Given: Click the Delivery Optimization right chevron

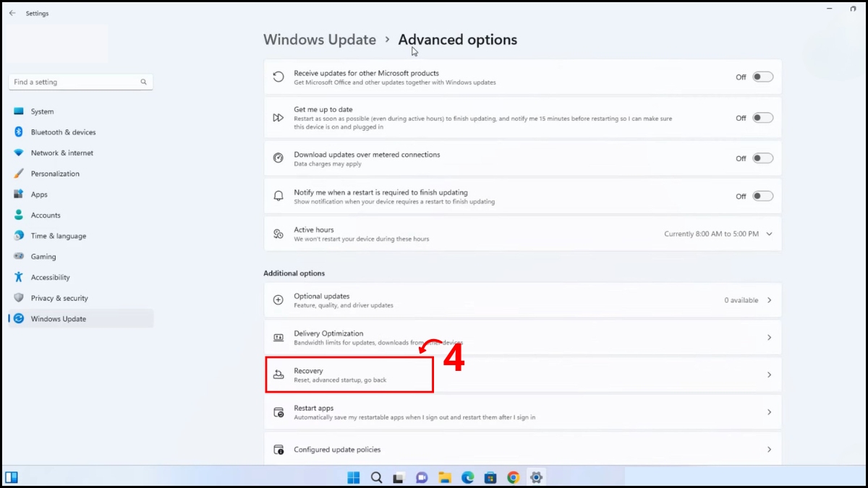Looking at the screenshot, I should [x=769, y=338].
